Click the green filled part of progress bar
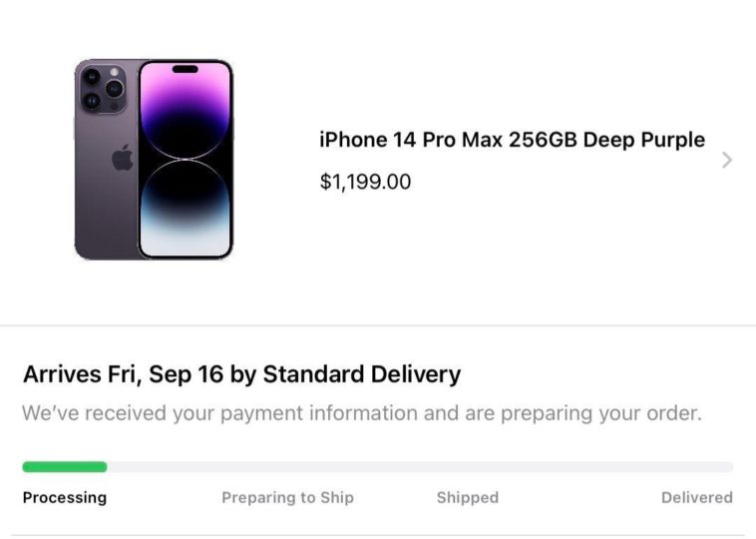The image size is (756, 539). point(65,466)
